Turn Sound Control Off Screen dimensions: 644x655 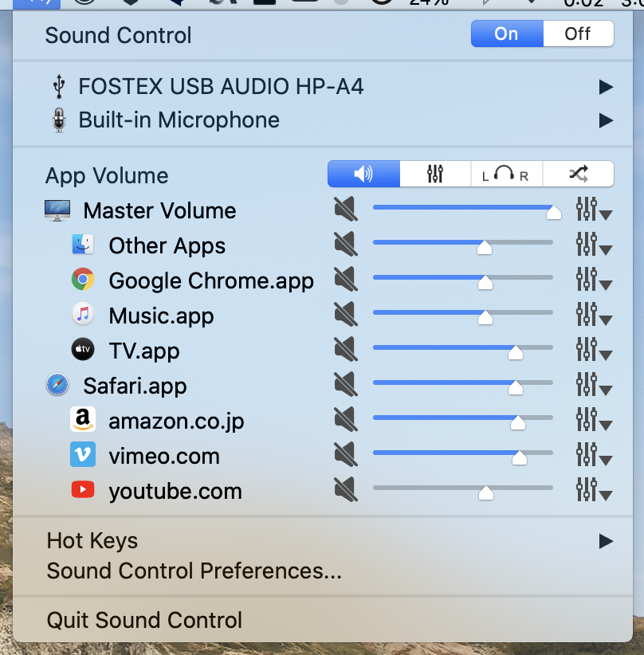tap(579, 33)
